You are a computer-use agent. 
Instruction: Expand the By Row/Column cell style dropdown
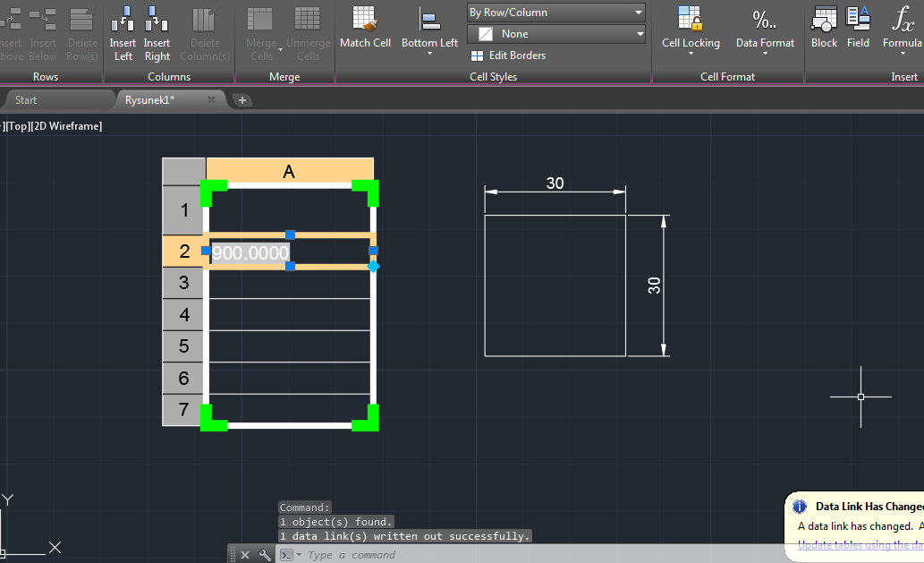pyautogui.click(x=555, y=13)
